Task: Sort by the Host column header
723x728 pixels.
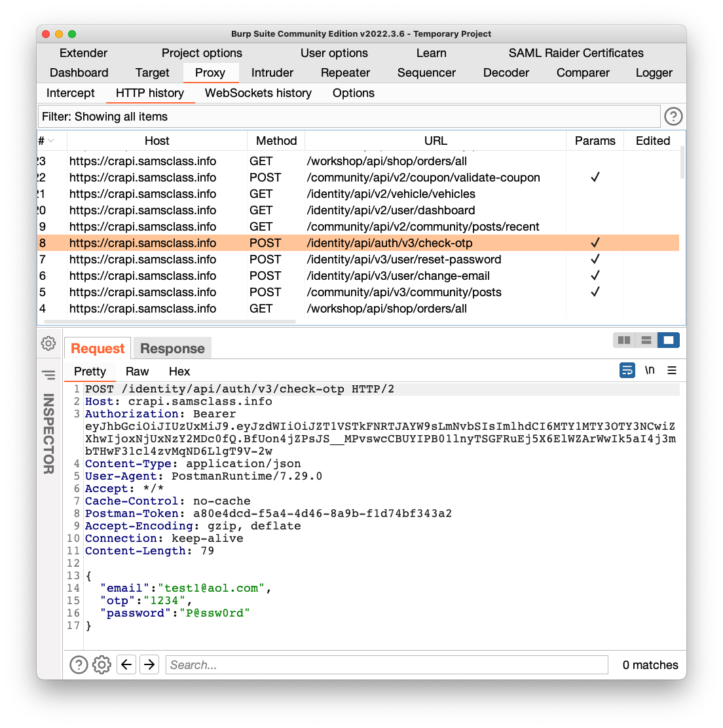Action: tap(157, 141)
